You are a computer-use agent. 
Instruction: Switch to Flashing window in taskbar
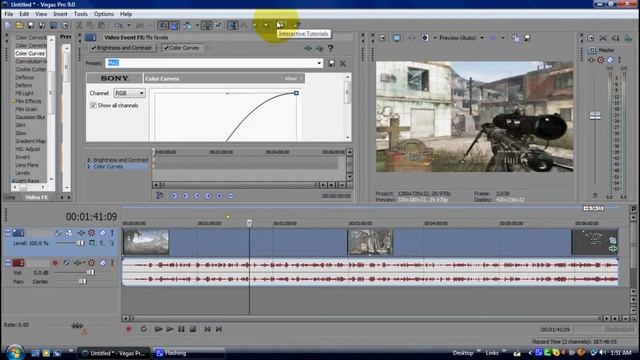(x=188, y=353)
